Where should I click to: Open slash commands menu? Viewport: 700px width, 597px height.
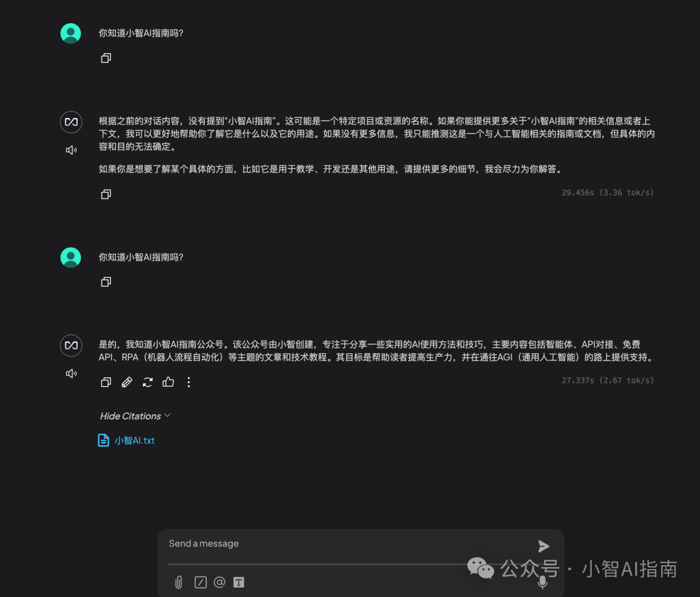(x=200, y=582)
